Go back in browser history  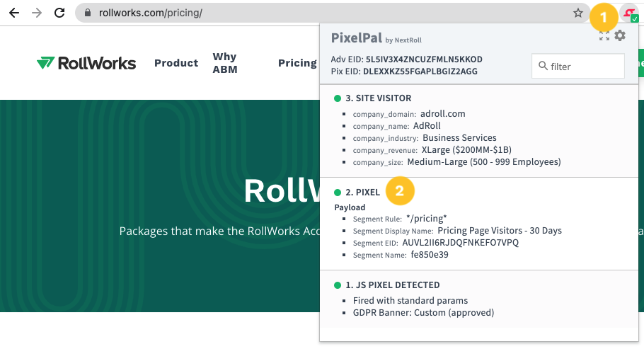pyautogui.click(x=14, y=13)
